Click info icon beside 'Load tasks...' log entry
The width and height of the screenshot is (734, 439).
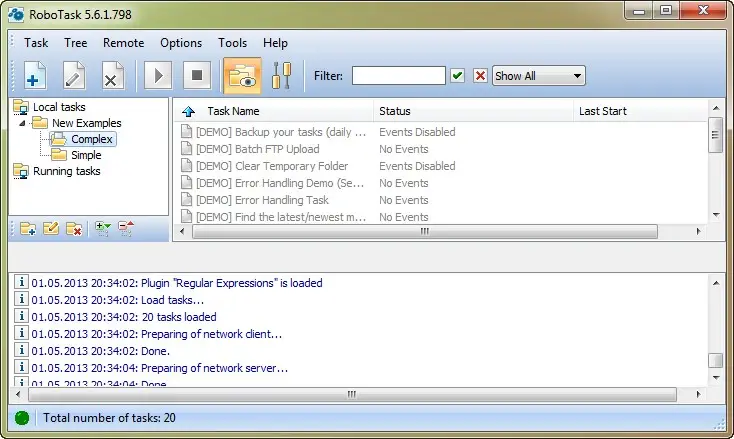point(21,299)
